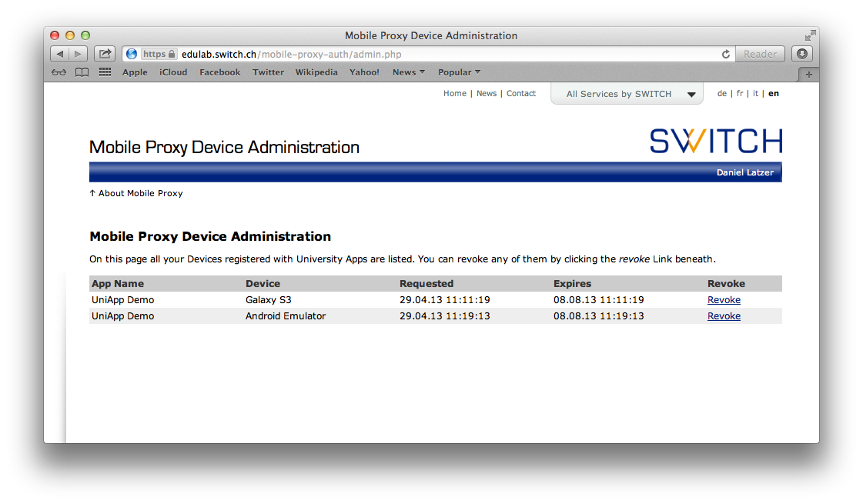Screen dimensions: 863x504
Task: Click the Android Emulator device cell
Action: click(286, 315)
